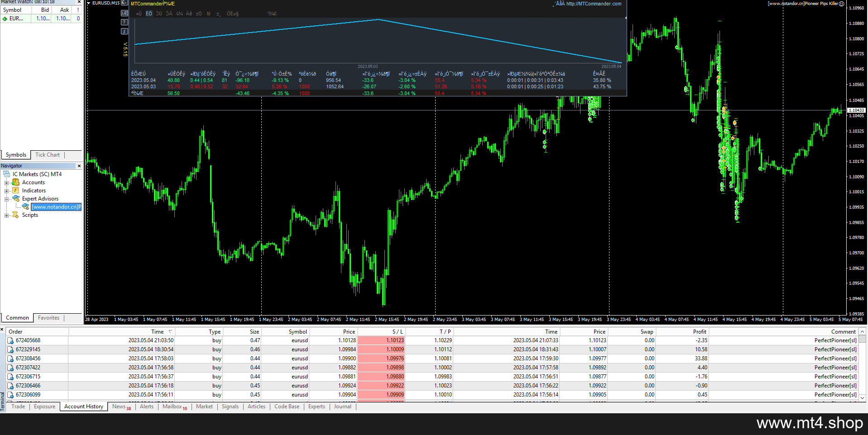Click the smiley face EA status icon
This screenshot has width=868, height=435.
841,4
